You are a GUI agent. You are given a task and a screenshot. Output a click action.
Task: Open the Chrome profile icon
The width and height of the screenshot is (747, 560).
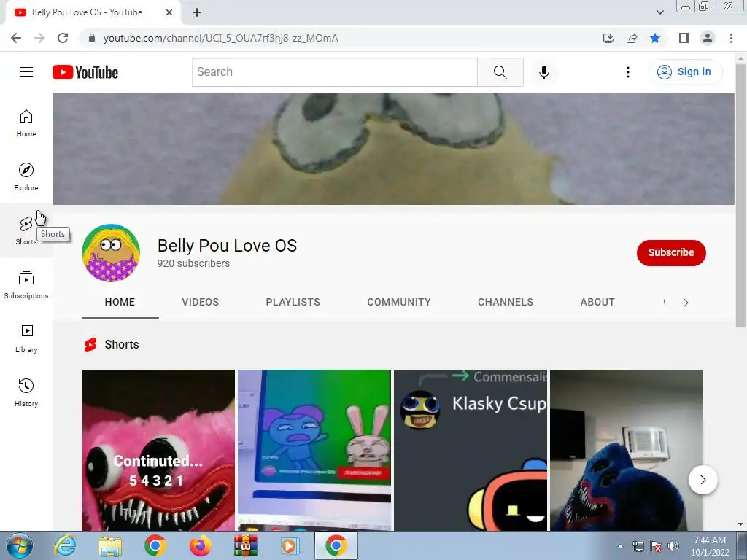coord(708,38)
